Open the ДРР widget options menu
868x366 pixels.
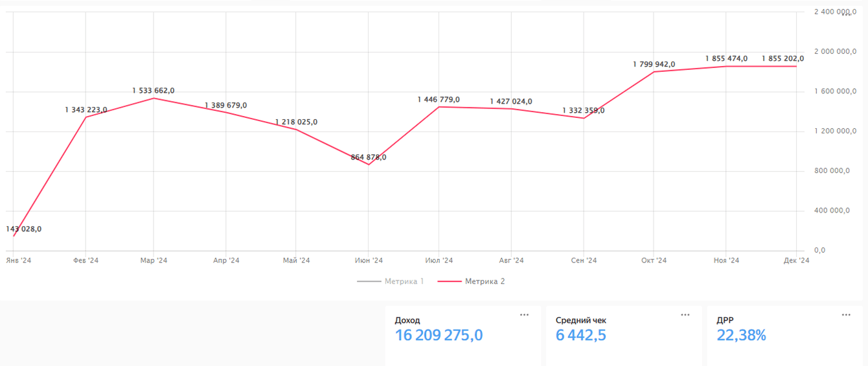pos(846,315)
